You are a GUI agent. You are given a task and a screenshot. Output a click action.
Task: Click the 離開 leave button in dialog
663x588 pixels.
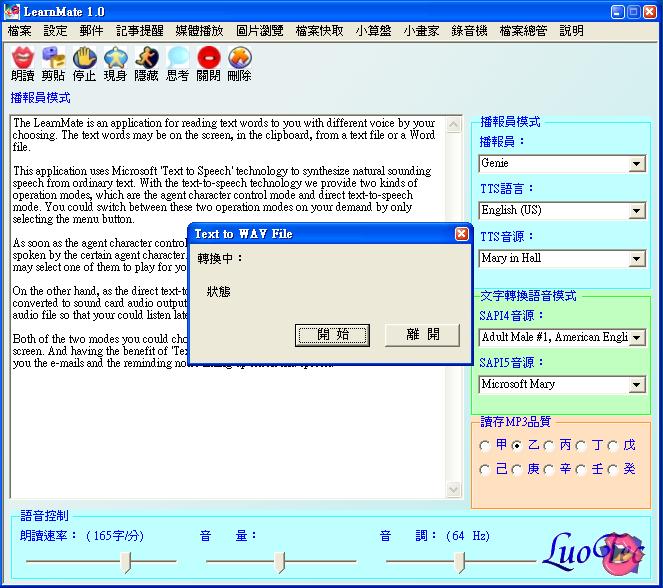pos(422,335)
